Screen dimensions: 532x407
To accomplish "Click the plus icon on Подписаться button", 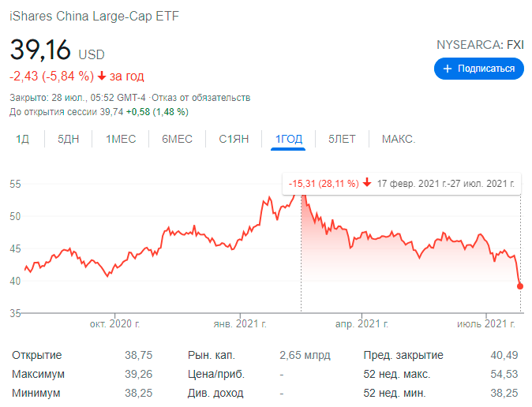I will pos(448,69).
